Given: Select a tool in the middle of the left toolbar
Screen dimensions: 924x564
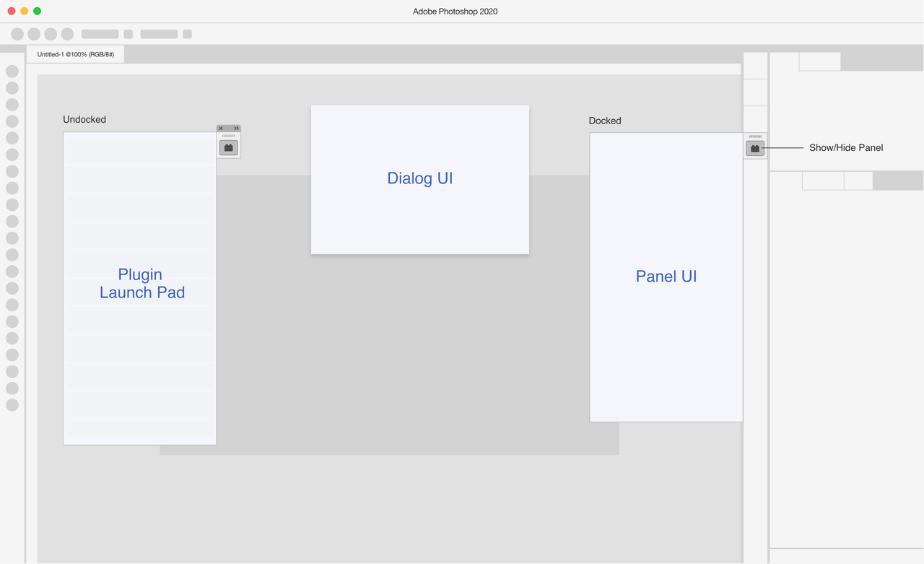Looking at the screenshot, I should tap(12, 237).
